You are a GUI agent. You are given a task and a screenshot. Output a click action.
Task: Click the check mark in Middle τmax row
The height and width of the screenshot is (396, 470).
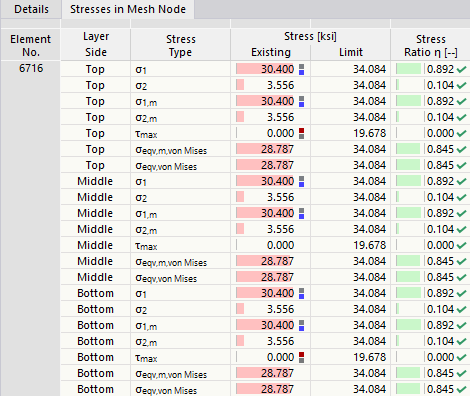[x=462, y=245]
